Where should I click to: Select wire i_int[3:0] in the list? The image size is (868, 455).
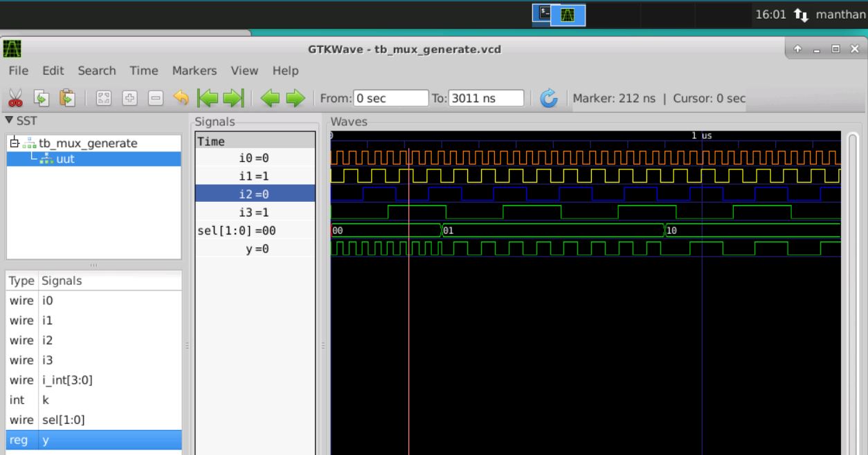94,380
